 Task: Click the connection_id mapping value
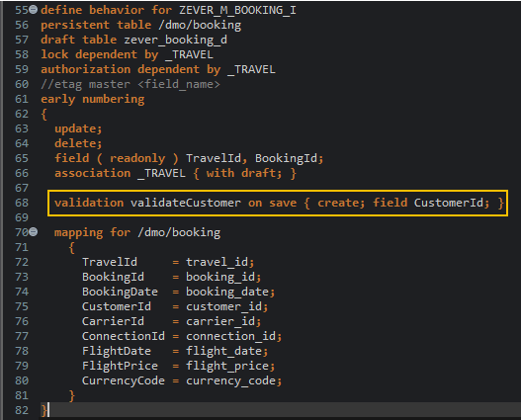(230, 336)
